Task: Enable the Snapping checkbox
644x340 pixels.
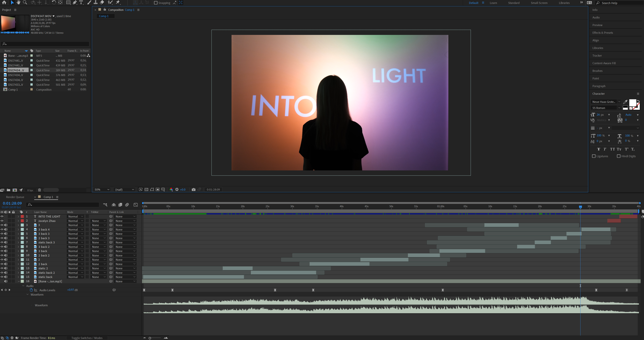Action: click(x=156, y=3)
